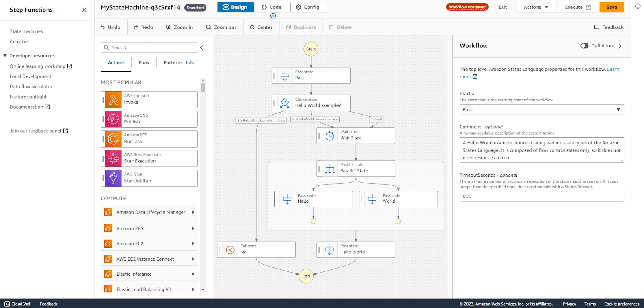This screenshot has height=308, width=644.
Task: Expand Elastic Inference actions
Action: coord(193,274)
